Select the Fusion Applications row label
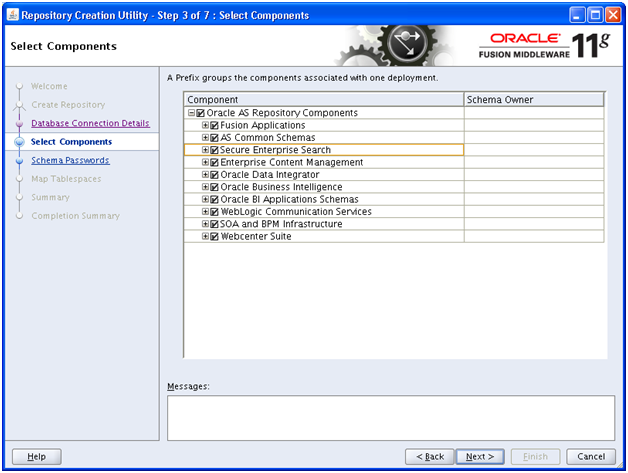Screen dimensions: 628x473 tap(263, 125)
